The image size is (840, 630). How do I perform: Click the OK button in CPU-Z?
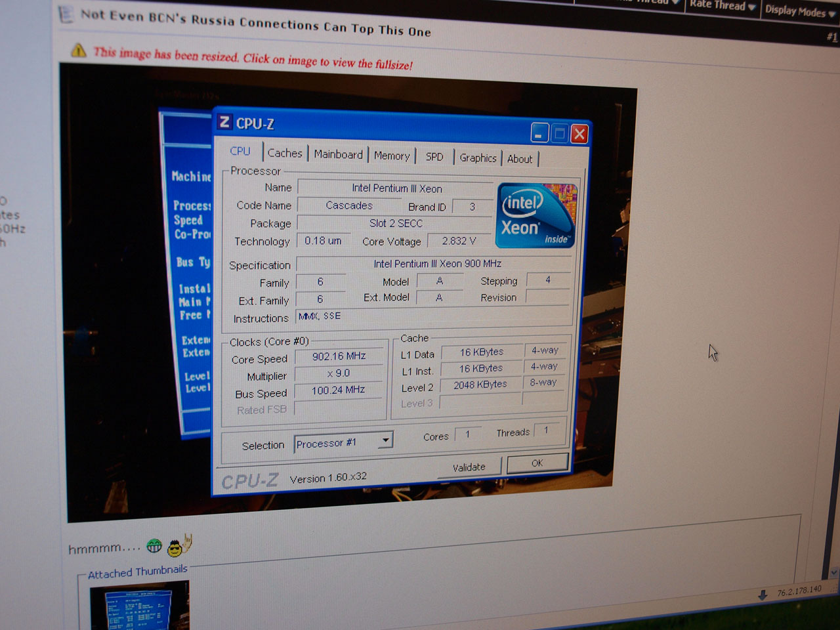coord(537,463)
